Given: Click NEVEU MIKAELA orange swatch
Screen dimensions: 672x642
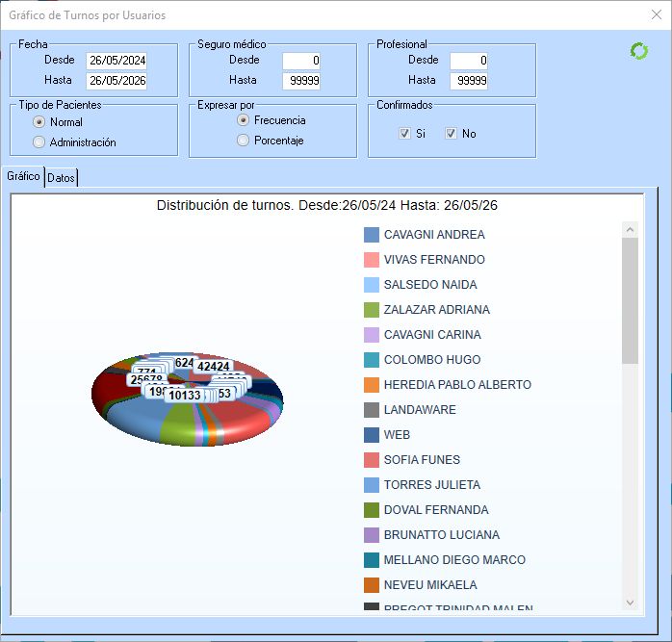Looking at the screenshot, I should pos(372,585).
